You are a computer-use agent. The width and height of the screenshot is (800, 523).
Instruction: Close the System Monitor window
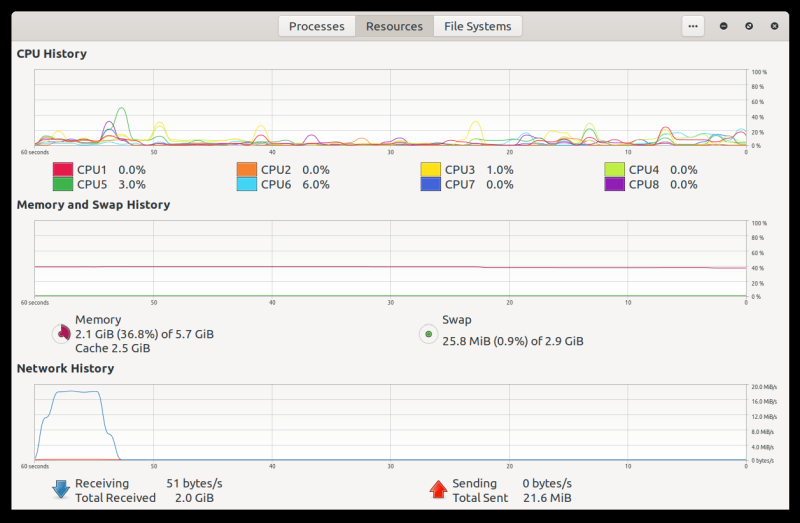pyautogui.click(x=774, y=26)
